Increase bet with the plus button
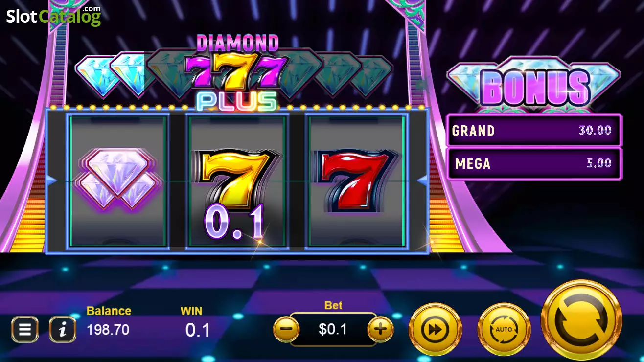The height and width of the screenshot is (362, 644). tap(380, 329)
